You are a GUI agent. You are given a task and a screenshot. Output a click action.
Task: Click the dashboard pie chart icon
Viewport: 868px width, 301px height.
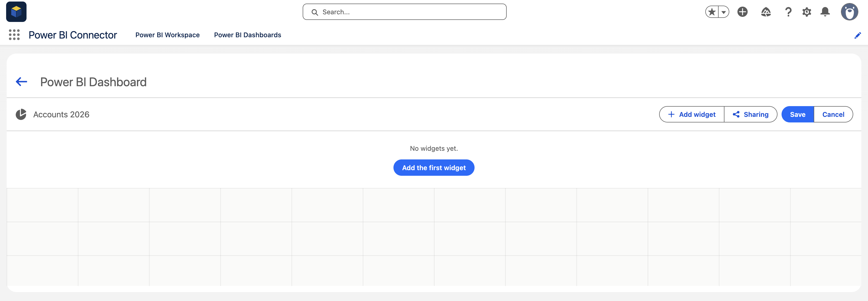coord(21,114)
